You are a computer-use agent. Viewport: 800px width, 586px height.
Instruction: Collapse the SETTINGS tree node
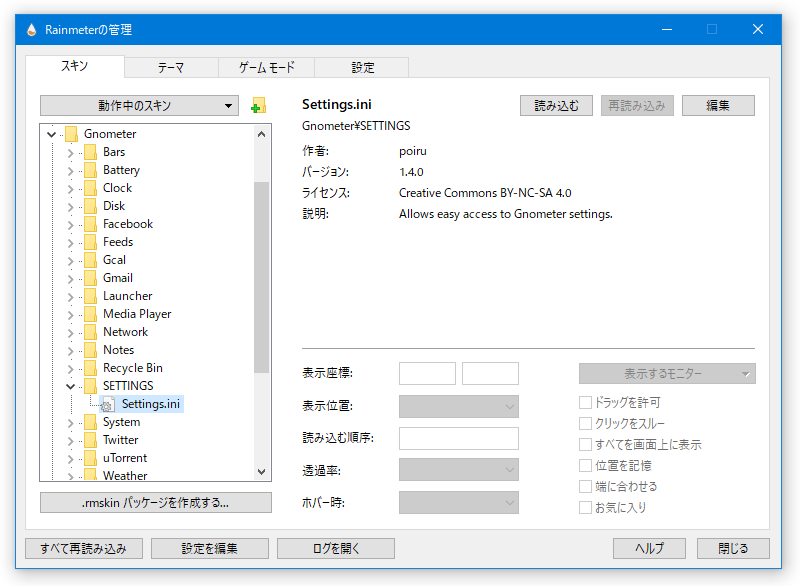point(70,387)
